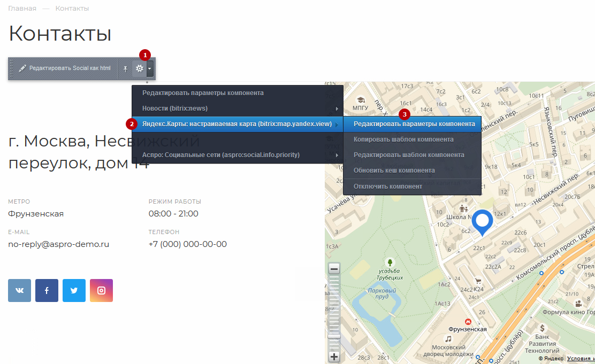Click Контакты breadcrumb item
This screenshot has width=595, height=364.
[x=72, y=9]
